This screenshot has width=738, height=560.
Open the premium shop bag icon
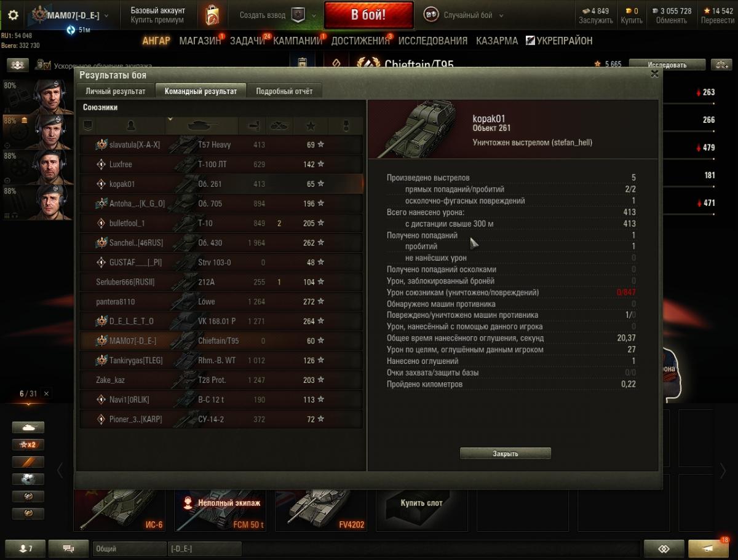coord(213,15)
